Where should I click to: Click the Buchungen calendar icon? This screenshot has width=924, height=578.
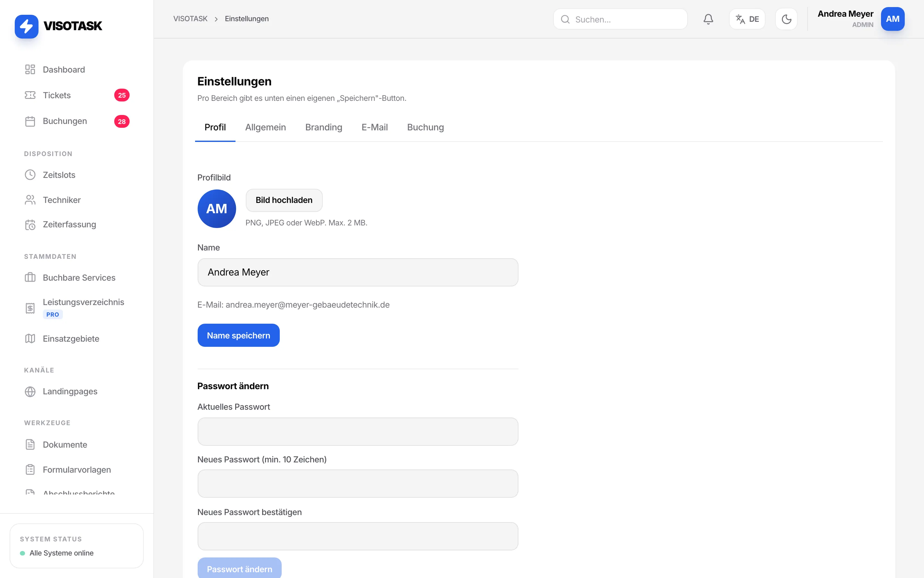pyautogui.click(x=30, y=121)
